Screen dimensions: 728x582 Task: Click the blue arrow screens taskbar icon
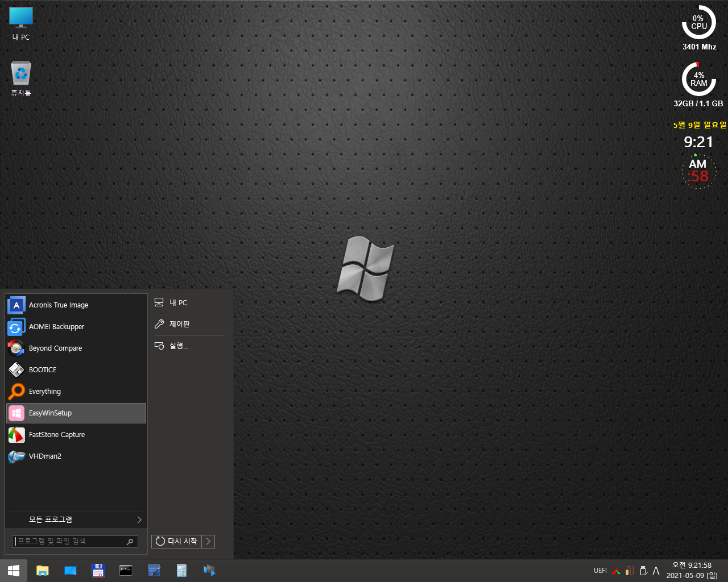[210, 571]
